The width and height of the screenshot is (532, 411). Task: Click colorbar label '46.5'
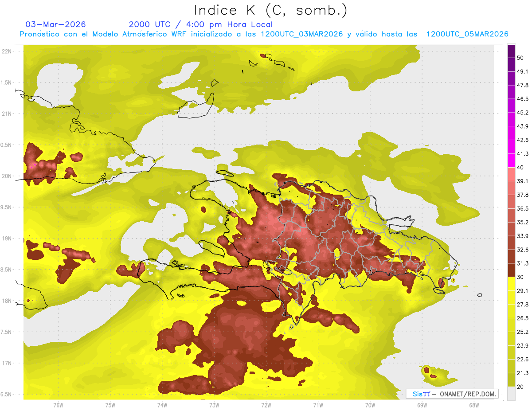(x=523, y=99)
